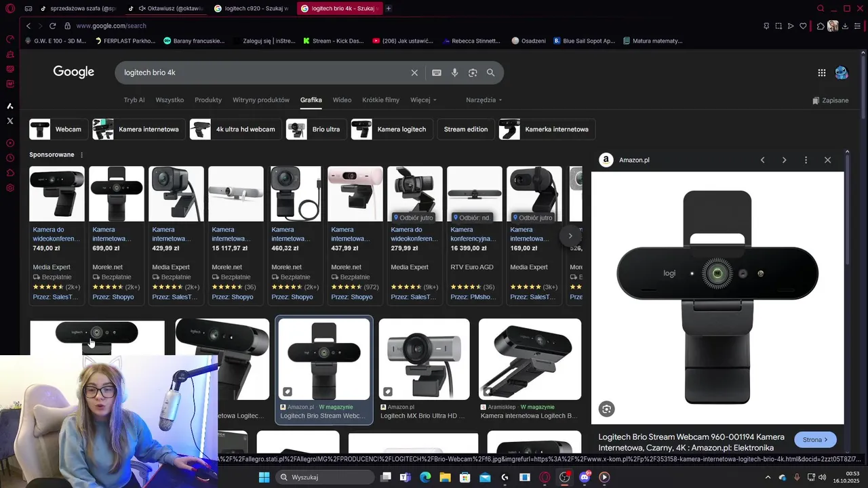Switch to the Produkty tab
Screen dimensions: 868x488
[x=208, y=100]
